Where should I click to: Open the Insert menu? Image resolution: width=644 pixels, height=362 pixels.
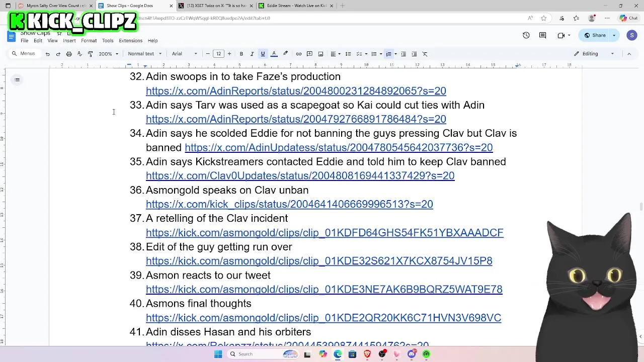pyautogui.click(x=69, y=41)
